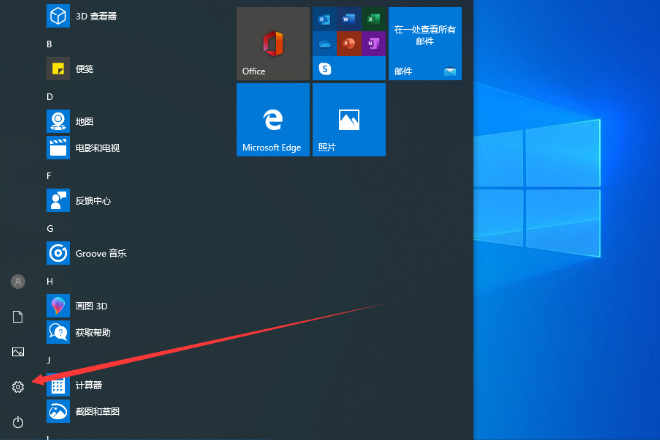Open the Microsoft Edge tile
This screenshot has height=440, width=660.
coord(273,120)
